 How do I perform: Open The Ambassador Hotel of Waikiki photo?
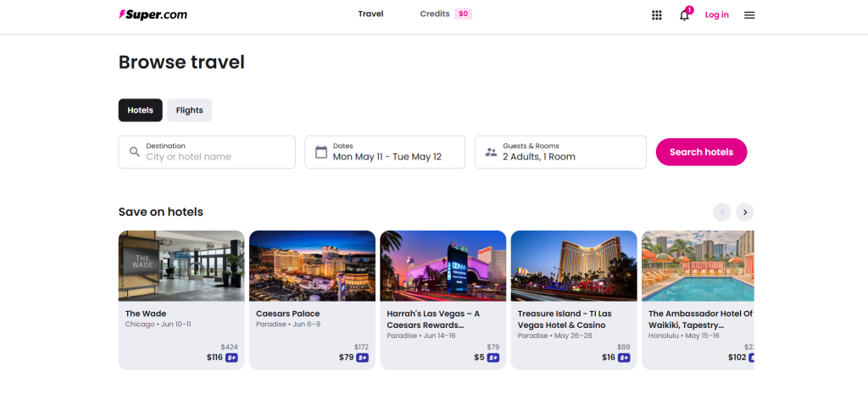point(698,266)
